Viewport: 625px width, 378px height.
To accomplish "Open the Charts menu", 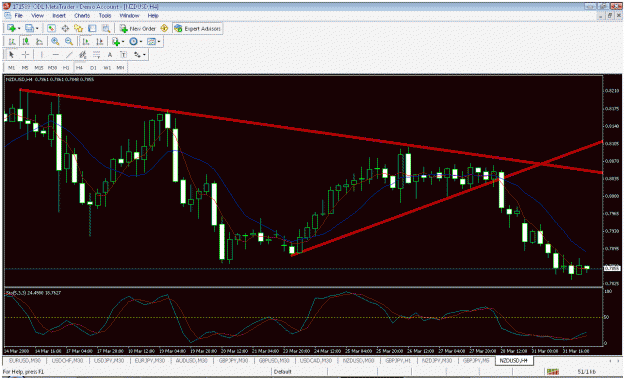I will (82, 16).
